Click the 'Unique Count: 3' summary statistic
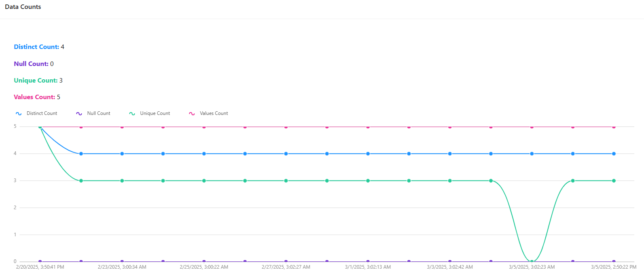Viewport: 644px width, 278px height. [38, 81]
